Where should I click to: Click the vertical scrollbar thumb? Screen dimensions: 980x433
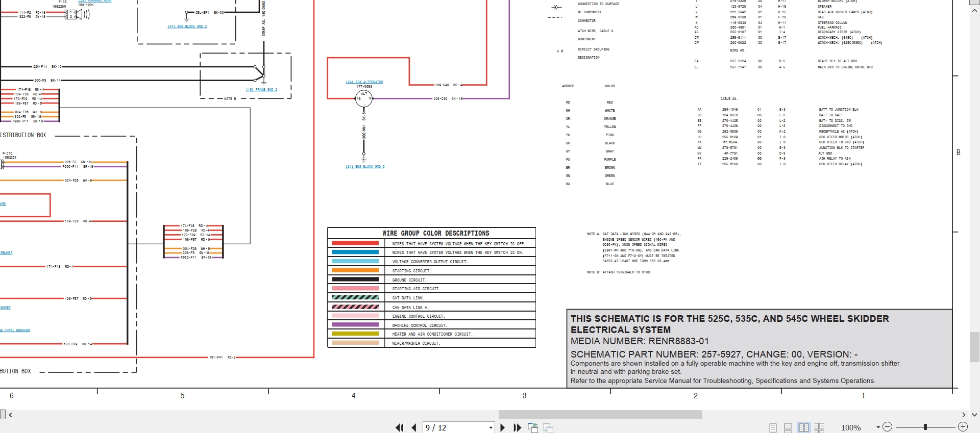point(974,347)
